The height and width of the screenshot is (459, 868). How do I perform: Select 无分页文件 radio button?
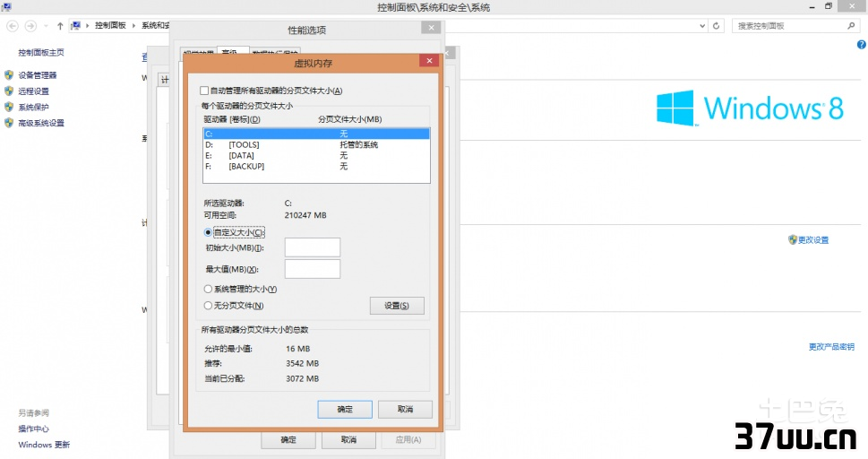[x=208, y=306]
